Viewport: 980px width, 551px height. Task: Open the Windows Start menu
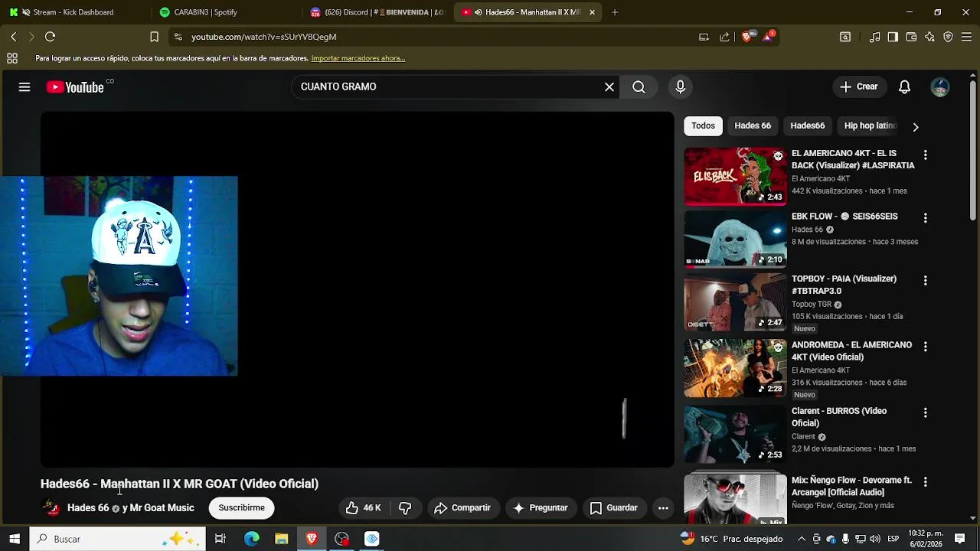pyautogui.click(x=14, y=539)
